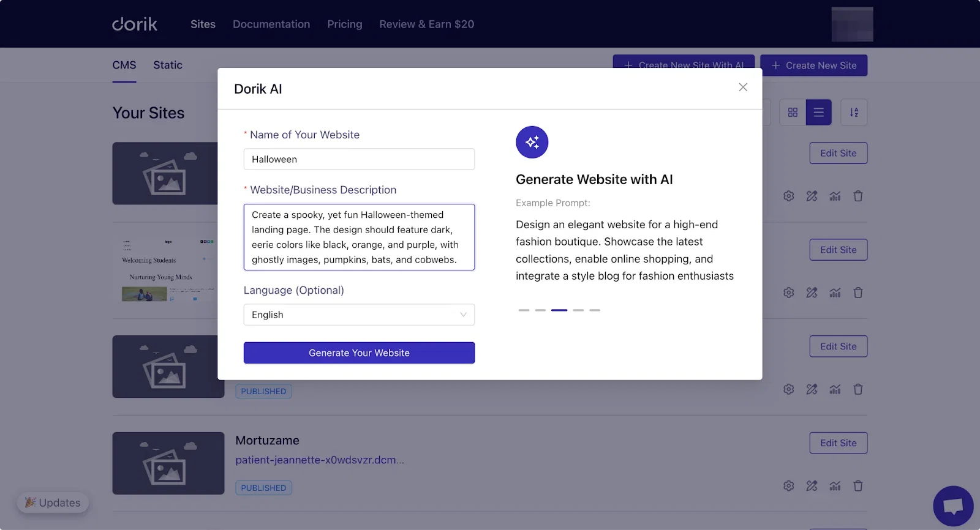Screen dimensions: 980x530
Task: Switch to the Static tab
Action: pyautogui.click(x=168, y=65)
